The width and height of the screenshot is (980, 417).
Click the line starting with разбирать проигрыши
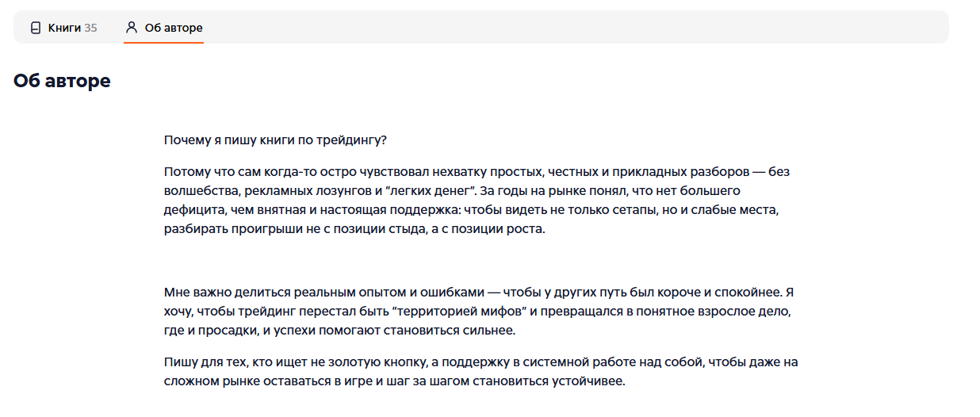(x=354, y=229)
